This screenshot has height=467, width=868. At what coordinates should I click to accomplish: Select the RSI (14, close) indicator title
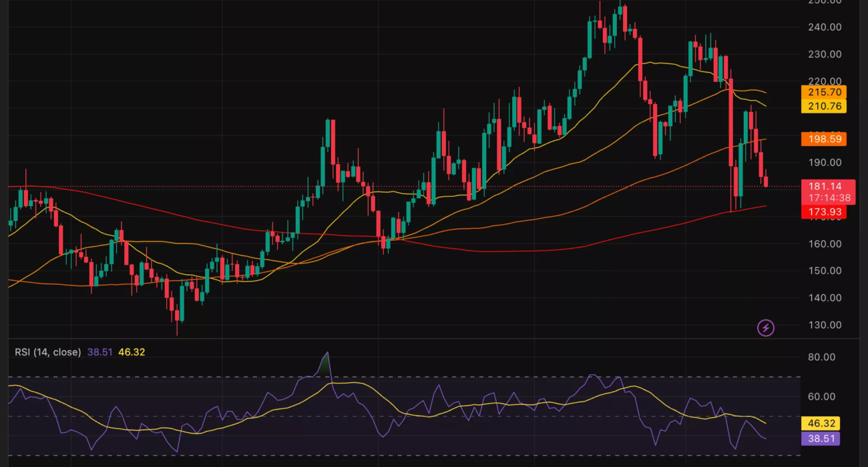click(x=47, y=352)
